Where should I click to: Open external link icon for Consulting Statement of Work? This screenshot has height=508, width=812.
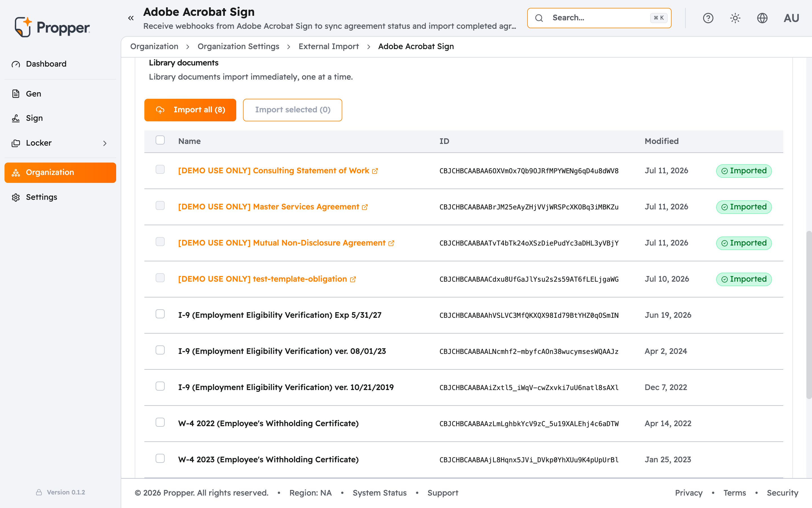pyautogui.click(x=375, y=171)
